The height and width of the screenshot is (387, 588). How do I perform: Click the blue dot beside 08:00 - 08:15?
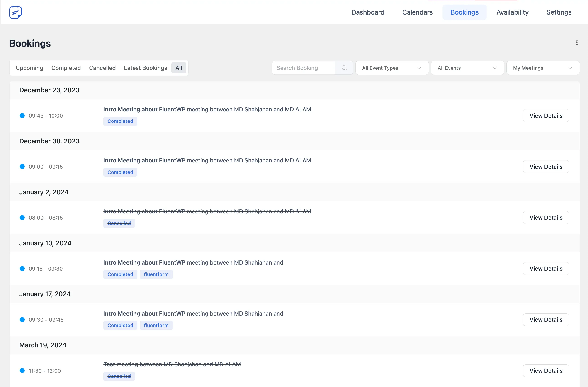point(22,218)
